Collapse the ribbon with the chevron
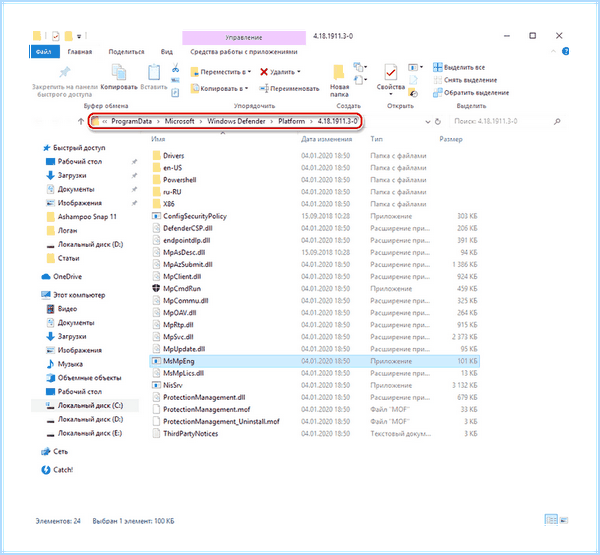The width and height of the screenshot is (600, 555). click(x=553, y=51)
